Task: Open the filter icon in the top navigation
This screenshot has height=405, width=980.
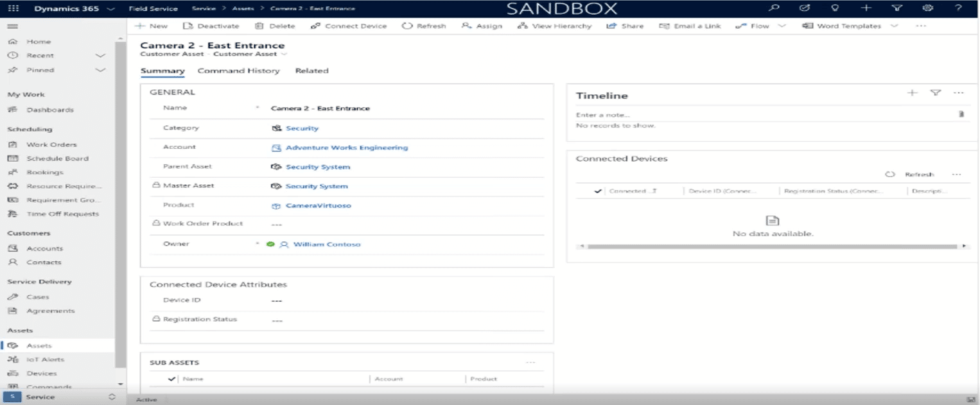Action: [x=896, y=8]
